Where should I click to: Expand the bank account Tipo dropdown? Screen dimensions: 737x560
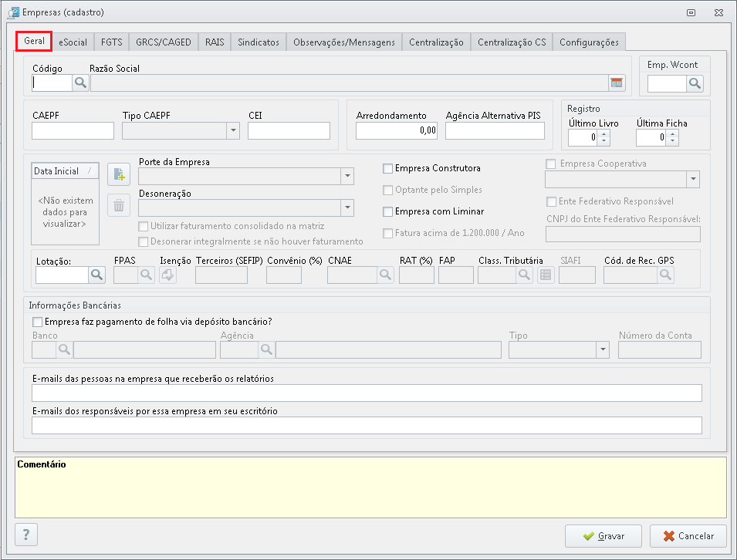tap(603, 350)
